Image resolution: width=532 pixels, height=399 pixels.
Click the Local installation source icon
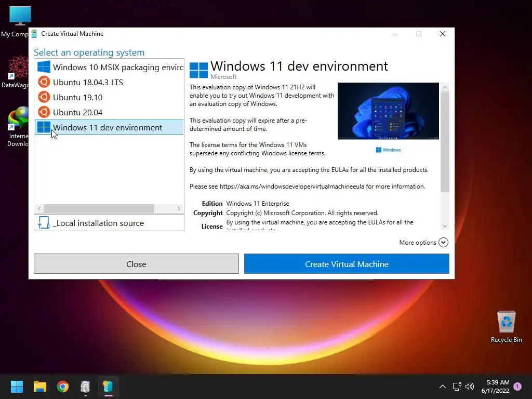(x=44, y=222)
